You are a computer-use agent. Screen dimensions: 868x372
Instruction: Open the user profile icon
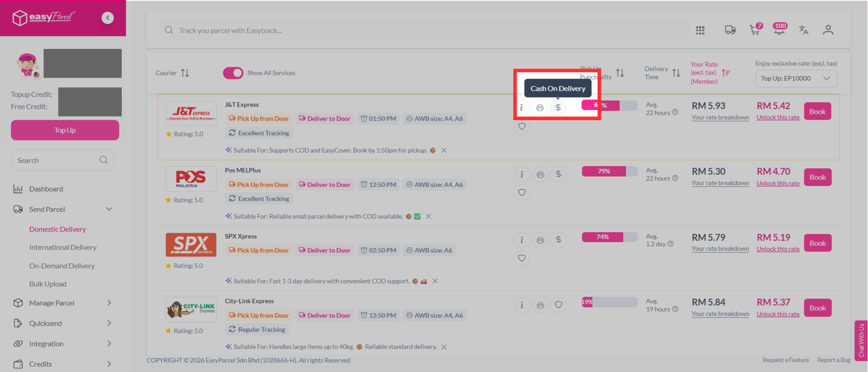coord(828,30)
